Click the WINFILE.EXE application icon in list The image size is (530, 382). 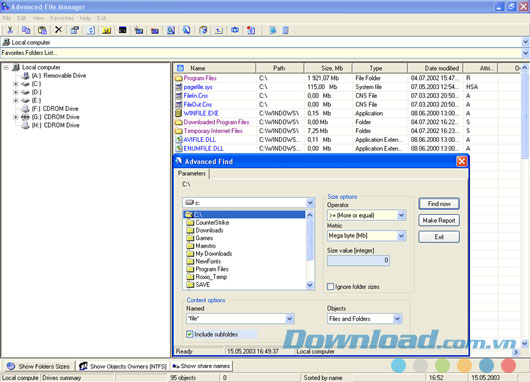[179, 113]
